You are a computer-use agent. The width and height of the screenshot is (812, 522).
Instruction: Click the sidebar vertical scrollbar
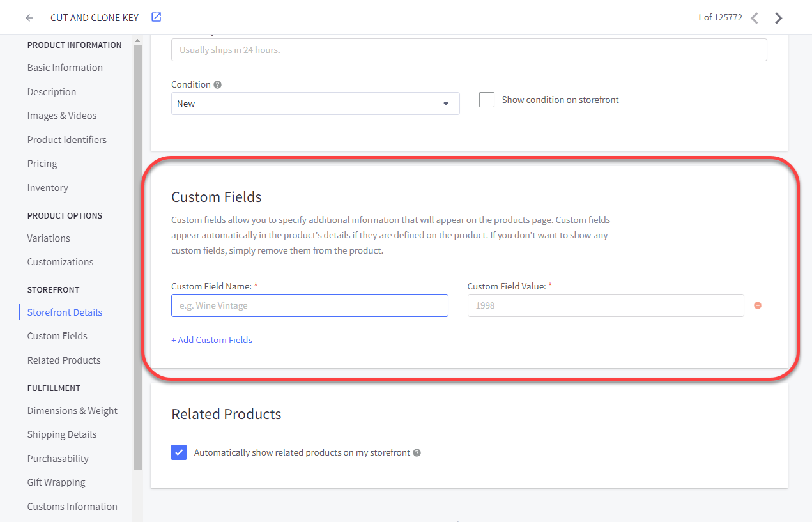tap(137, 257)
